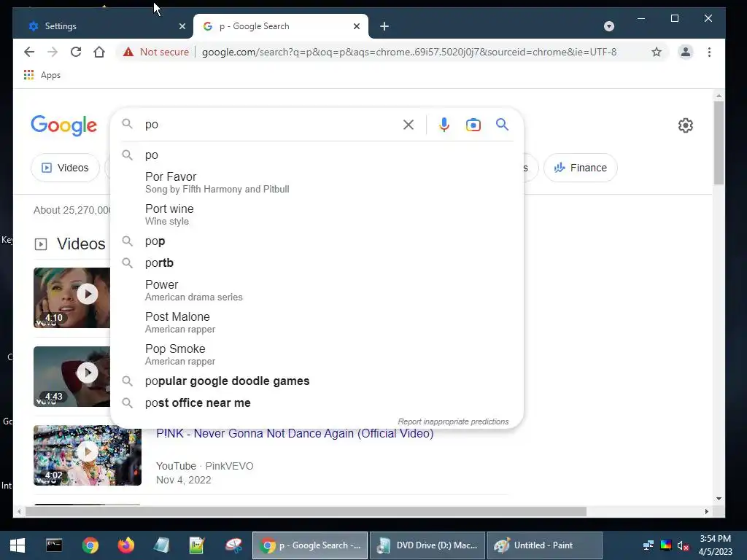Open Command Prompt from the taskbar
This screenshot has width=747, height=560.
coord(54,545)
